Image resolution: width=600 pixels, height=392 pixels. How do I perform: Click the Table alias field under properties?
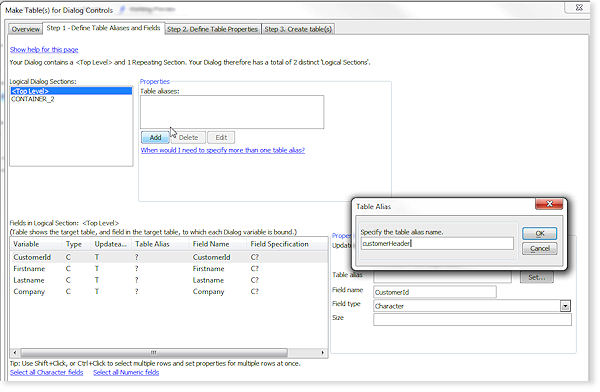442,277
